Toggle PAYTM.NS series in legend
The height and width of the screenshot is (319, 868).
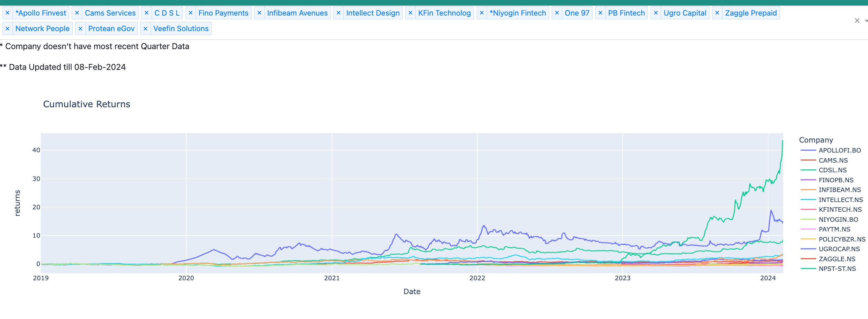825,229
